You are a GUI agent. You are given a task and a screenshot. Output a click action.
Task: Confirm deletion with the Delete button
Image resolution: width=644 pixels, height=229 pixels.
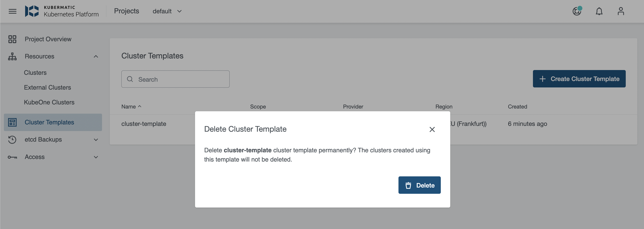click(420, 185)
